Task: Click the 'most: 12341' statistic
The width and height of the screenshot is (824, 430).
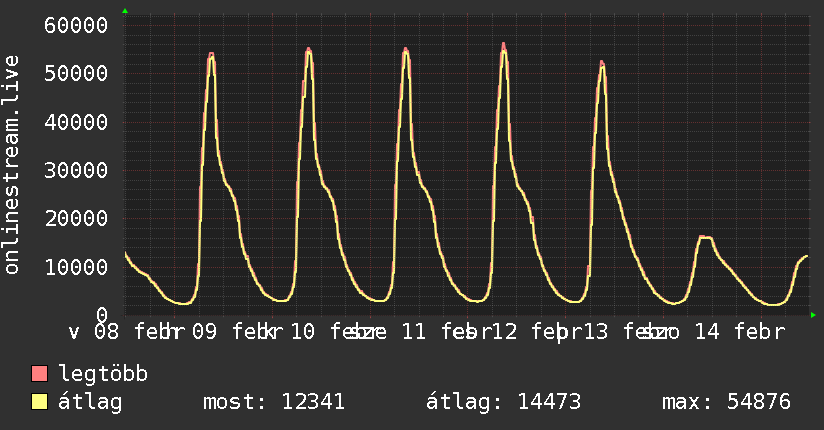Action: 274,403
